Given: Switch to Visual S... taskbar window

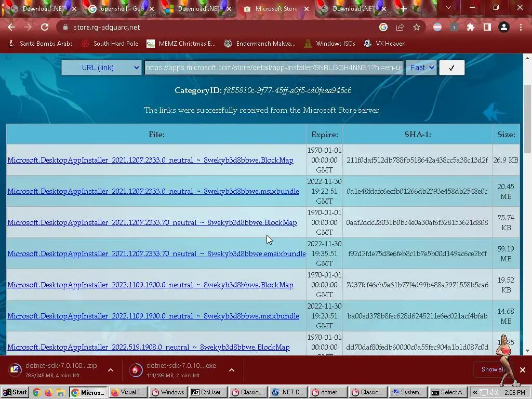Looking at the screenshot, I should click(x=128, y=392).
